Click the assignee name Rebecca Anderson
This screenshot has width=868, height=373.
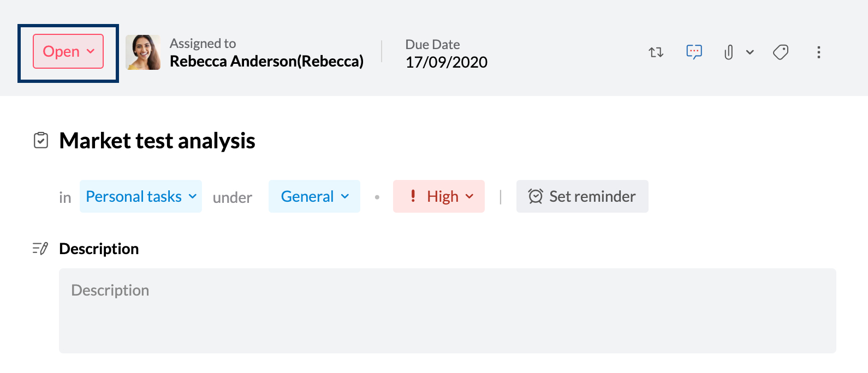tap(266, 61)
